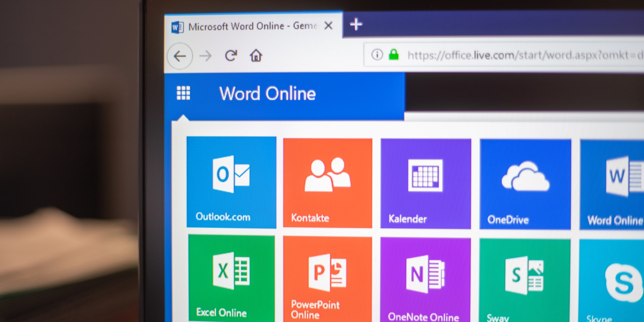The image size is (644, 322).
Task: Open the Outlook.com app tile
Action: coord(231,182)
